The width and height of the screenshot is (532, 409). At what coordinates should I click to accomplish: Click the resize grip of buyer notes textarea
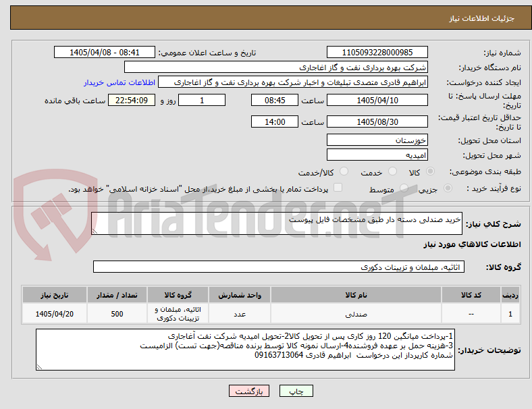pyautogui.click(x=39, y=367)
